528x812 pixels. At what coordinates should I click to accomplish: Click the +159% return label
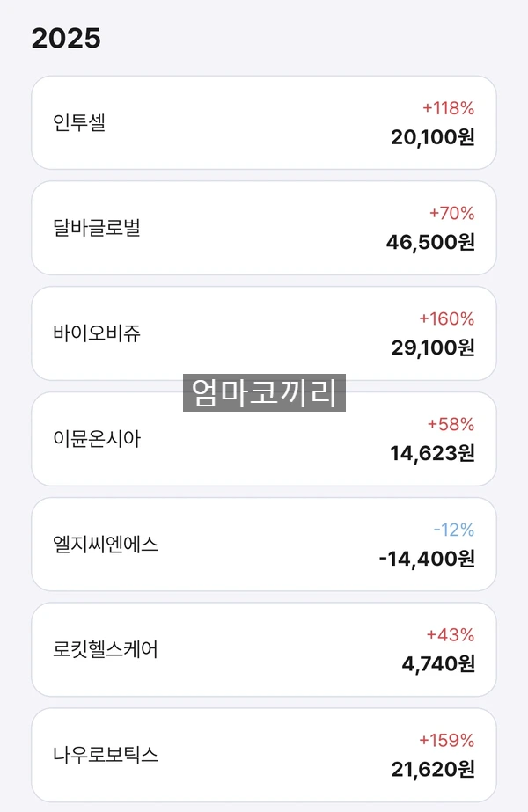click(x=447, y=741)
